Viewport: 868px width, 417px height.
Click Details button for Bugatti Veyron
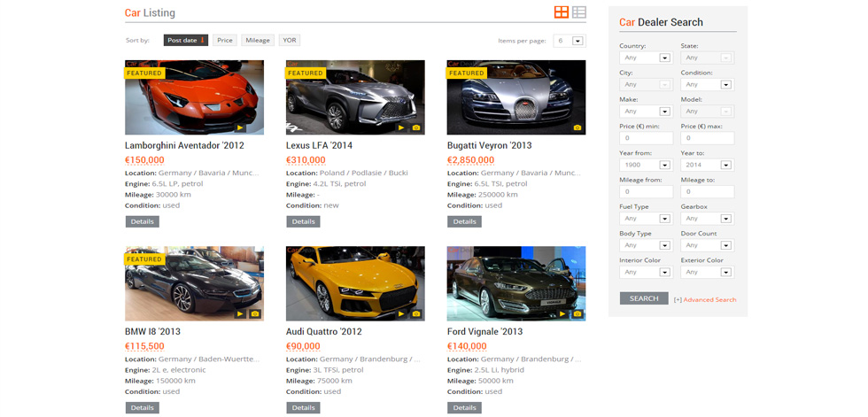(x=464, y=221)
